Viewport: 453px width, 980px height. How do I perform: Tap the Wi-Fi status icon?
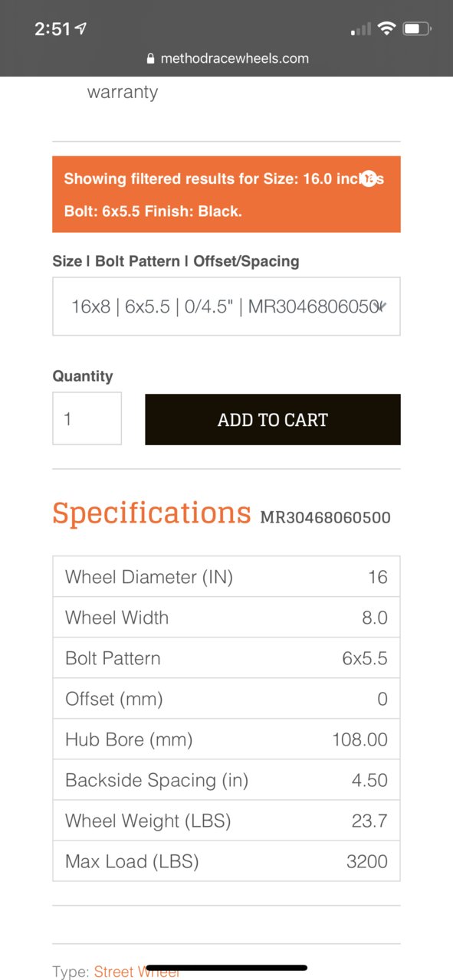(387, 29)
